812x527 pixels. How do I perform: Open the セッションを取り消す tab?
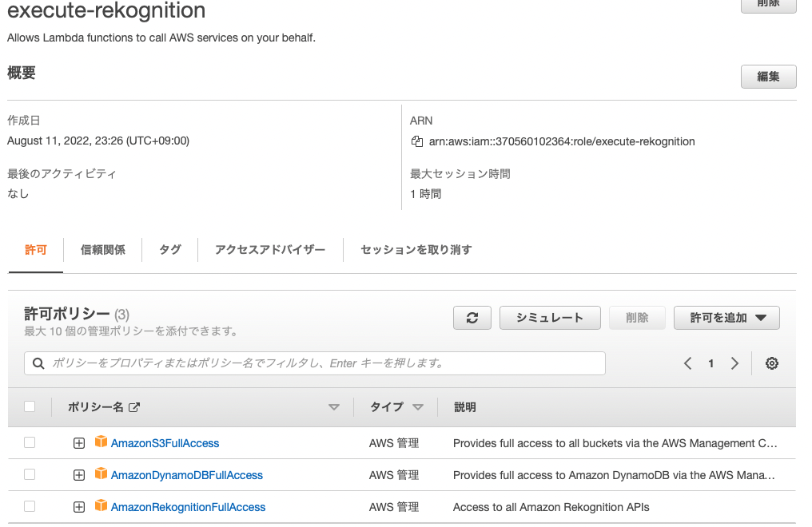pos(416,250)
